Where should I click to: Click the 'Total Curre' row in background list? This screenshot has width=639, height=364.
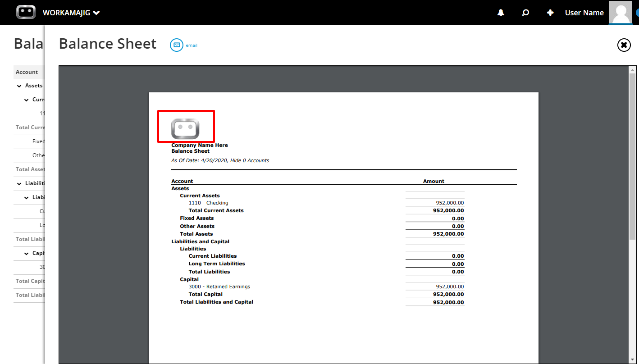(x=29, y=127)
